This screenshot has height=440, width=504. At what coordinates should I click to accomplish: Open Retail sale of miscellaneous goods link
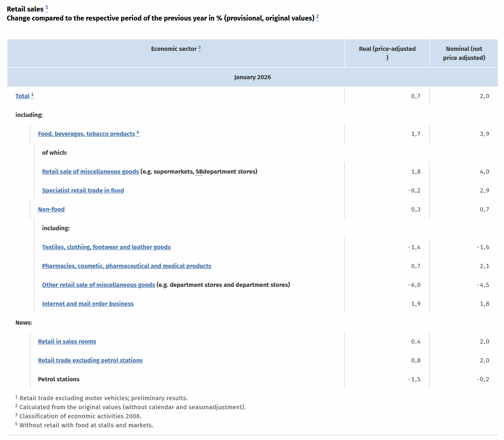pyautogui.click(x=90, y=172)
